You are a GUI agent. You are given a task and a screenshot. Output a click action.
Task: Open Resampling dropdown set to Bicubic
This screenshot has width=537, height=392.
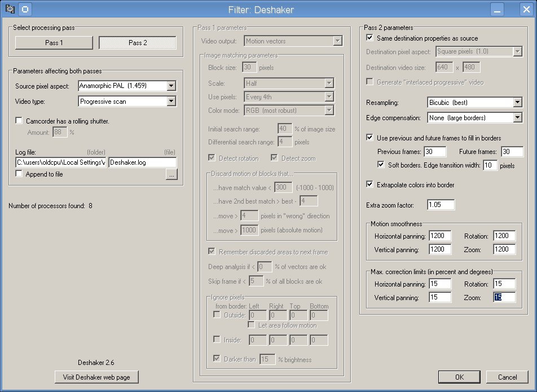click(x=475, y=102)
